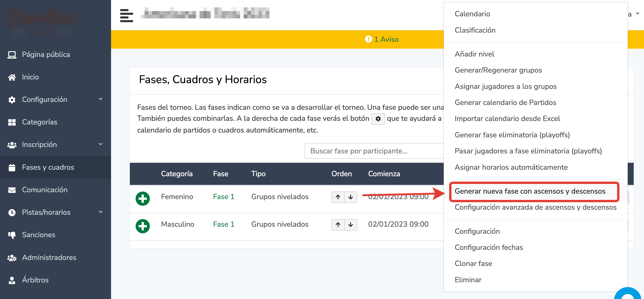644x299 pixels.
Task: Choose Asignar horarios automáticamente
Action: click(x=511, y=167)
